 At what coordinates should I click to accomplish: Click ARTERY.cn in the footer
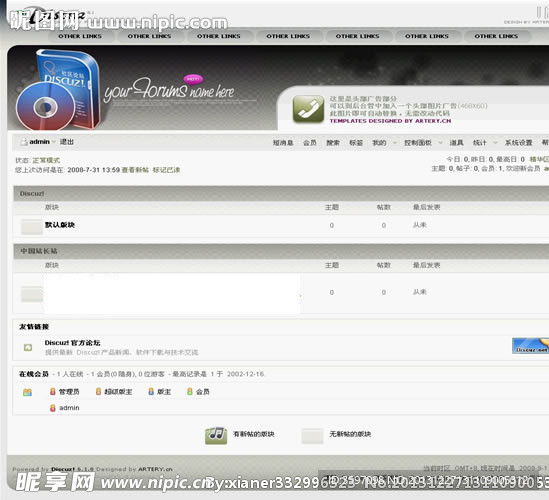pos(155,469)
